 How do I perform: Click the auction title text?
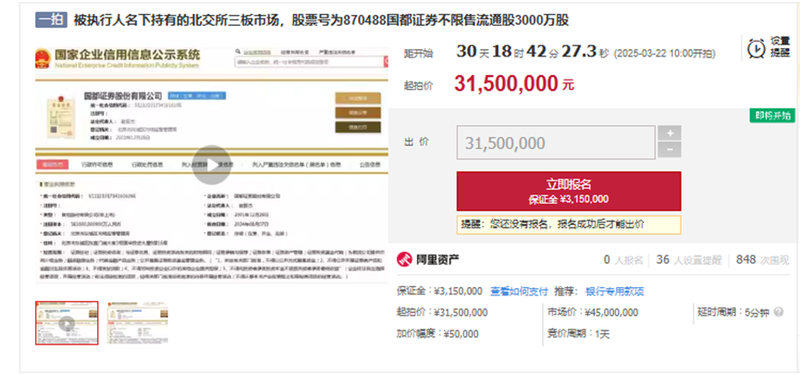(321, 20)
